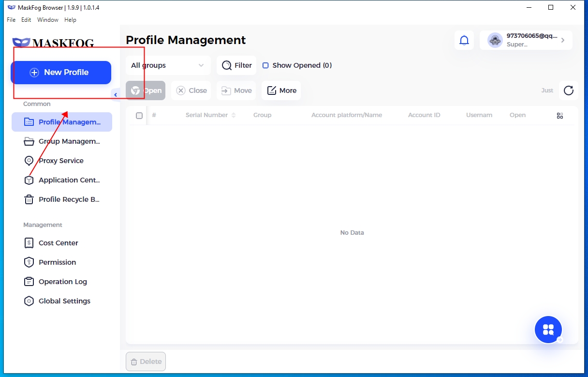Image resolution: width=588 pixels, height=377 pixels.
Task: Expand the All groups dropdown
Action: tap(167, 65)
